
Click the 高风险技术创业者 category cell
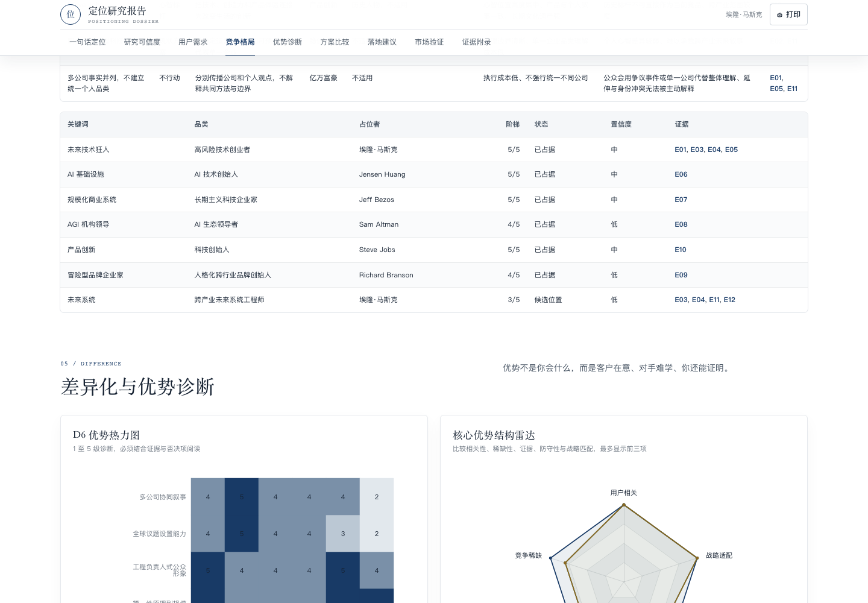point(222,150)
